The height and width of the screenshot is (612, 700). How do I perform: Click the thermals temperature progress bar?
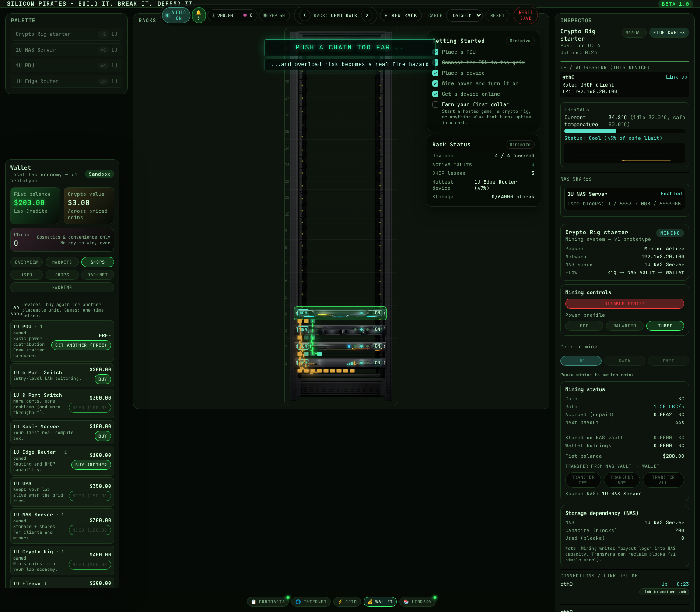click(x=625, y=131)
